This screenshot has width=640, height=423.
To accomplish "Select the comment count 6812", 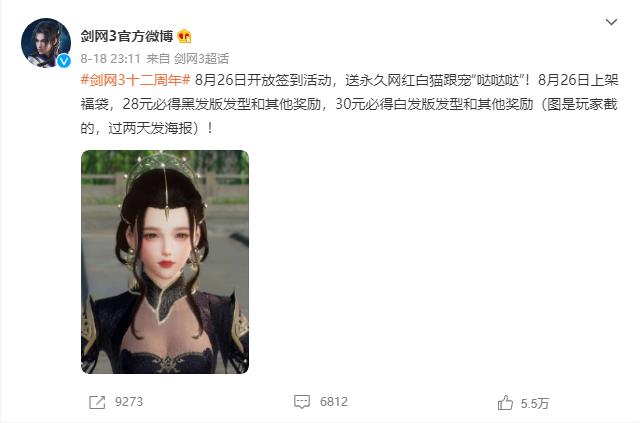I will point(334,402).
